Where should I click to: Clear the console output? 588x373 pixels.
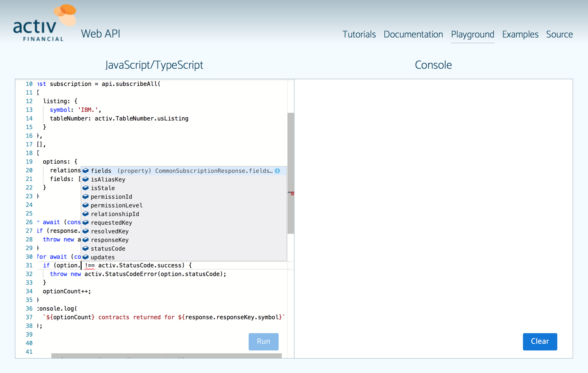(540, 342)
